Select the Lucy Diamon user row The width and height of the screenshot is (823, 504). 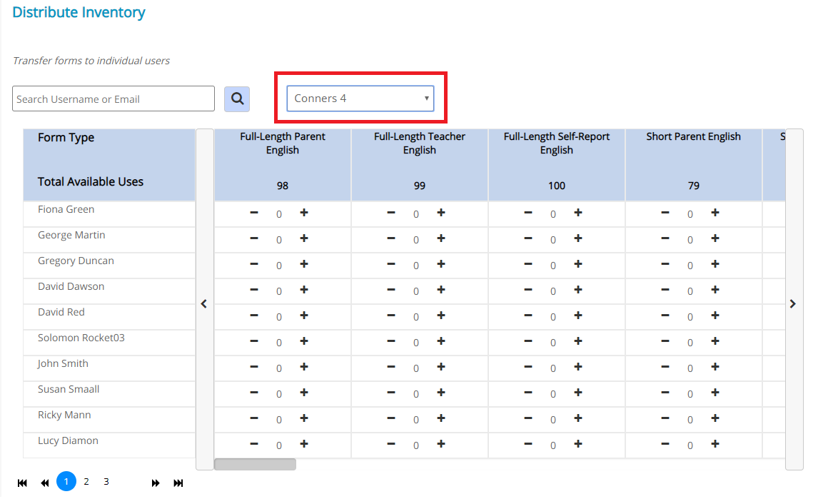tap(109, 445)
